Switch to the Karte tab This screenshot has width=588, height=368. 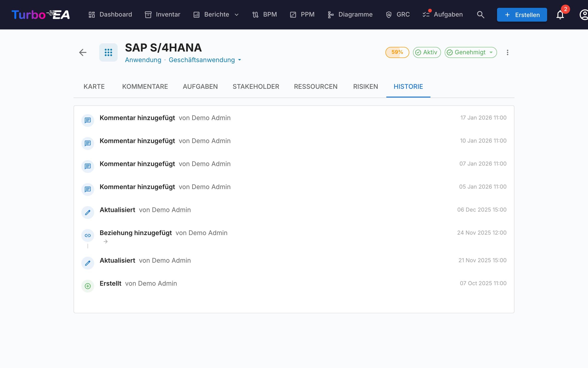coord(94,87)
